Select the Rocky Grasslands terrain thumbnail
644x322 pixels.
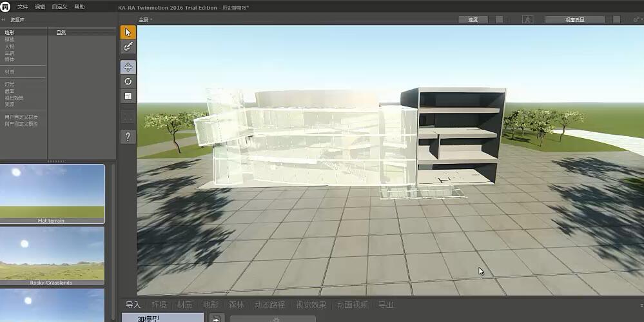coord(52,256)
